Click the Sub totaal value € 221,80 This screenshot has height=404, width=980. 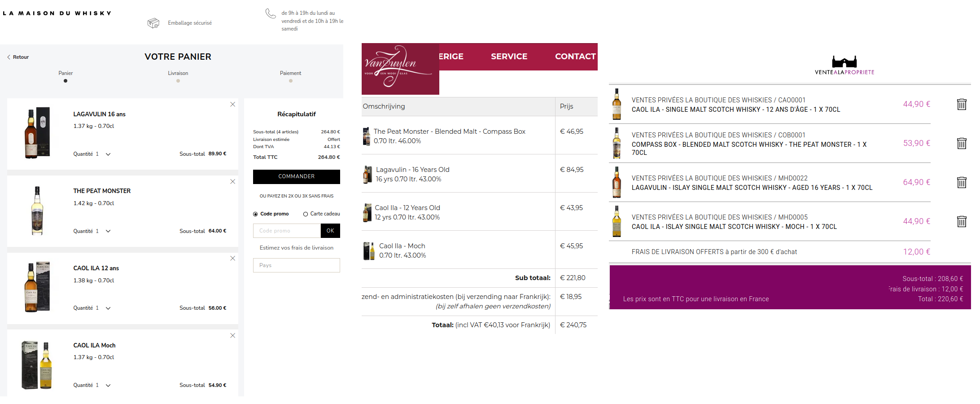tap(573, 278)
